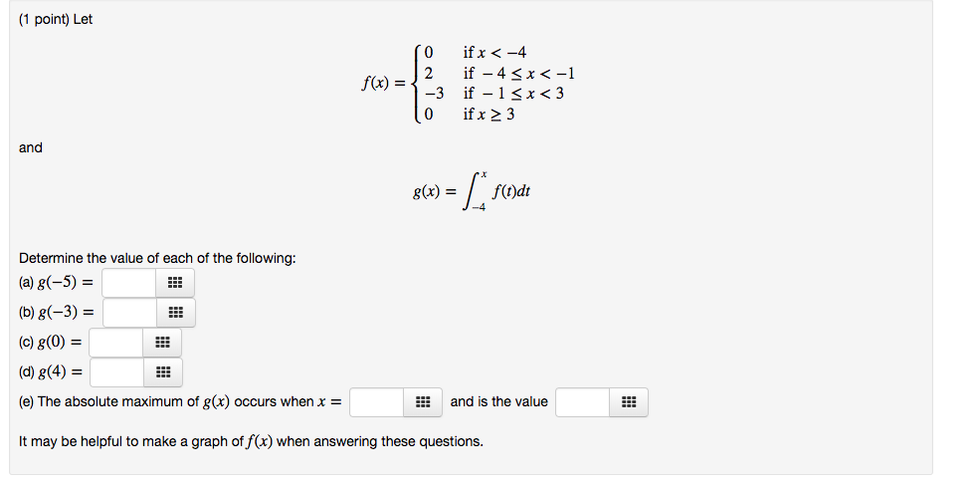Open equation editor icon for g(−5) answer
Viewport: 980px width, 486px height.
point(175,283)
